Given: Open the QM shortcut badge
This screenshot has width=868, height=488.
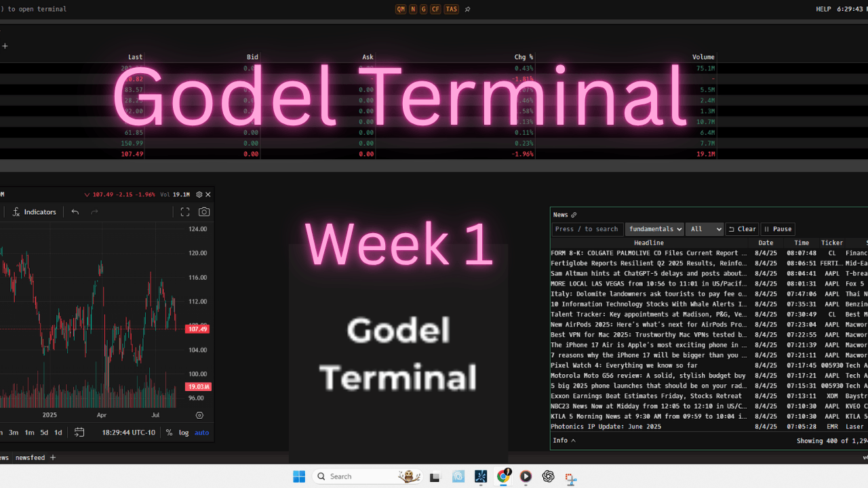Looking at the screenshot, I should [x=401, y=9].
